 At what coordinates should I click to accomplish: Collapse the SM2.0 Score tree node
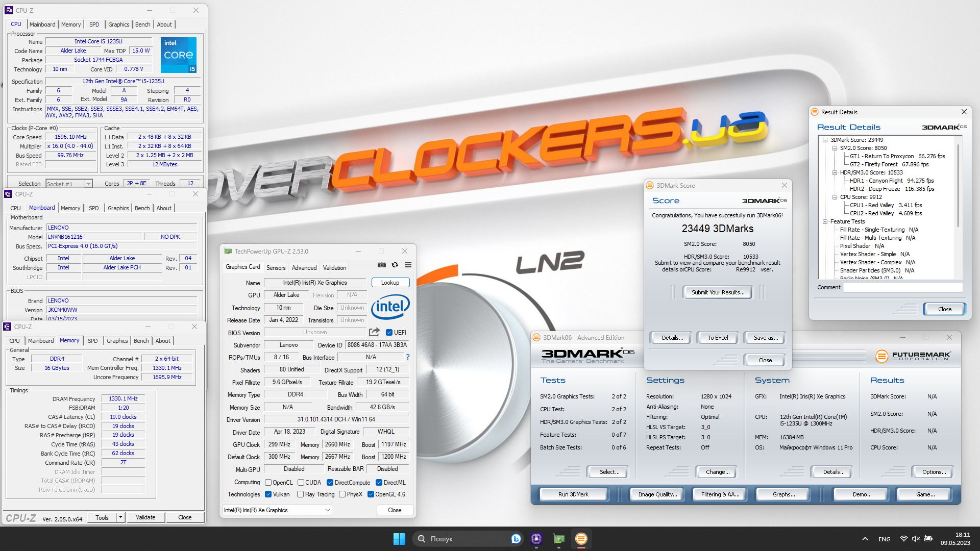pyautogui.click(x=835, y=148)
